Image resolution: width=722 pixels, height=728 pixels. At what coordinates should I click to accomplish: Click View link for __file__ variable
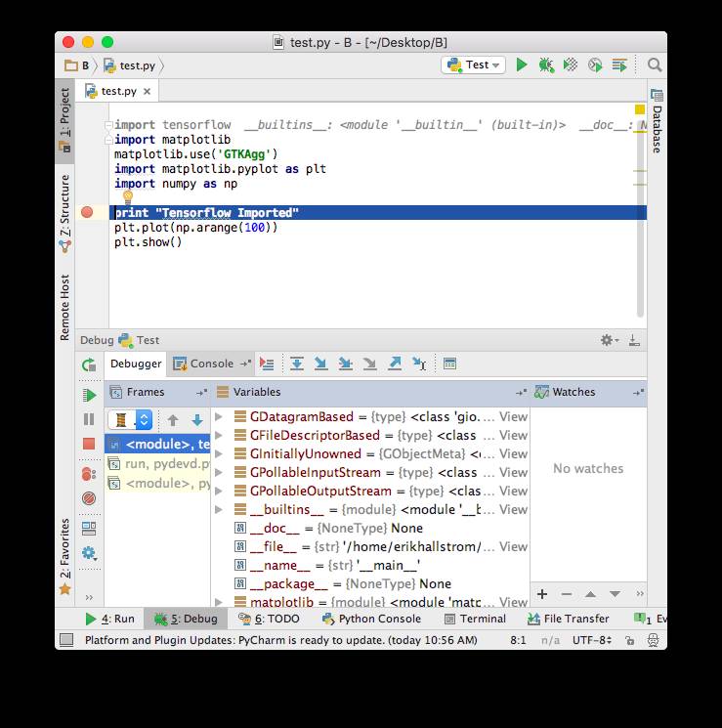pos(513,547)
